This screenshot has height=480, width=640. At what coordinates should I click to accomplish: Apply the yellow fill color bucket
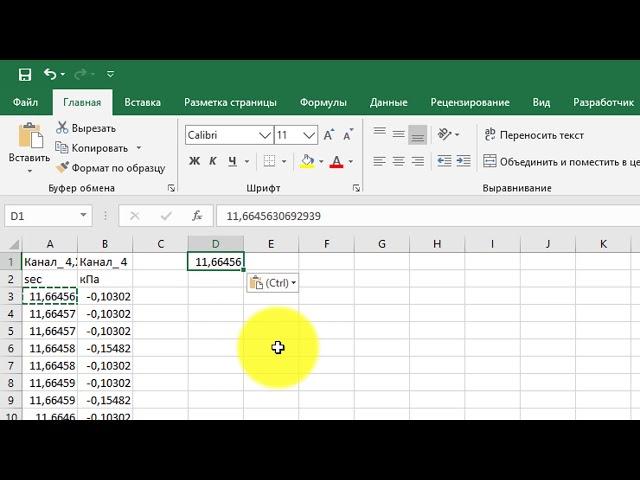[x=307, y=161]
